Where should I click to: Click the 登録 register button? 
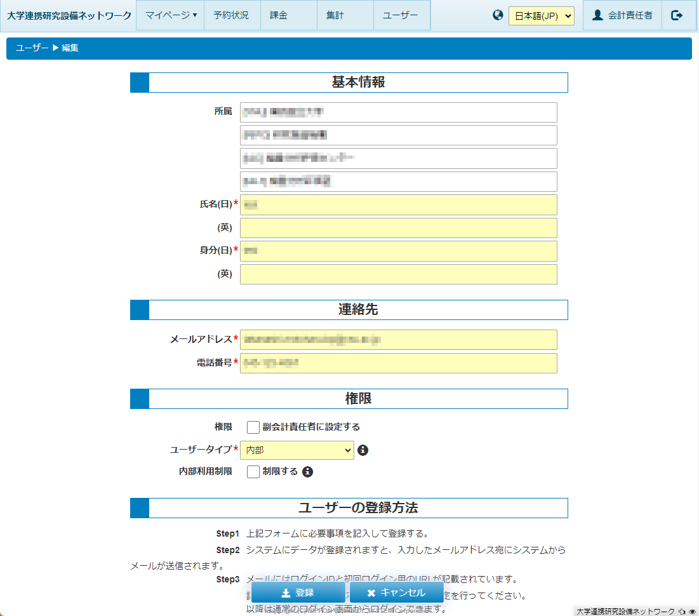[298, 593]
